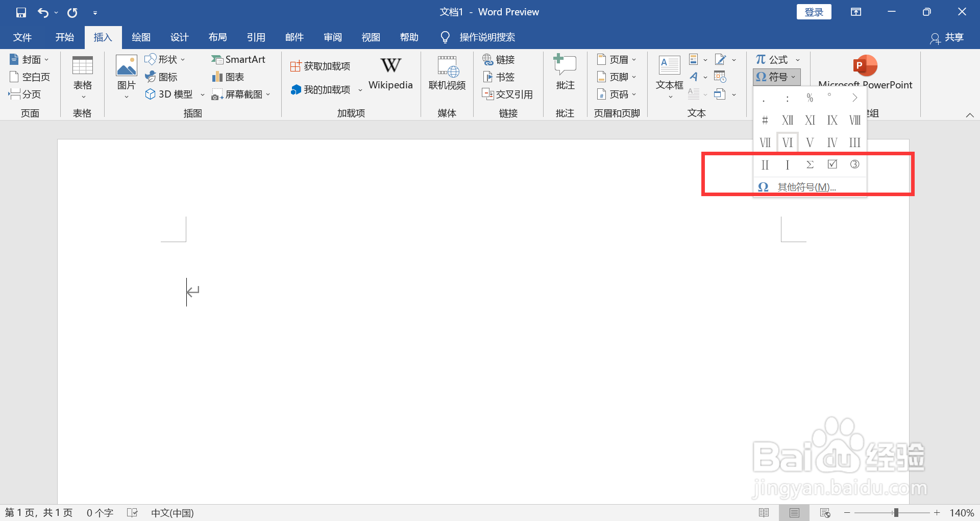Open 其他符号(M) dialog
980x521 pixels.
click(805, 186)
